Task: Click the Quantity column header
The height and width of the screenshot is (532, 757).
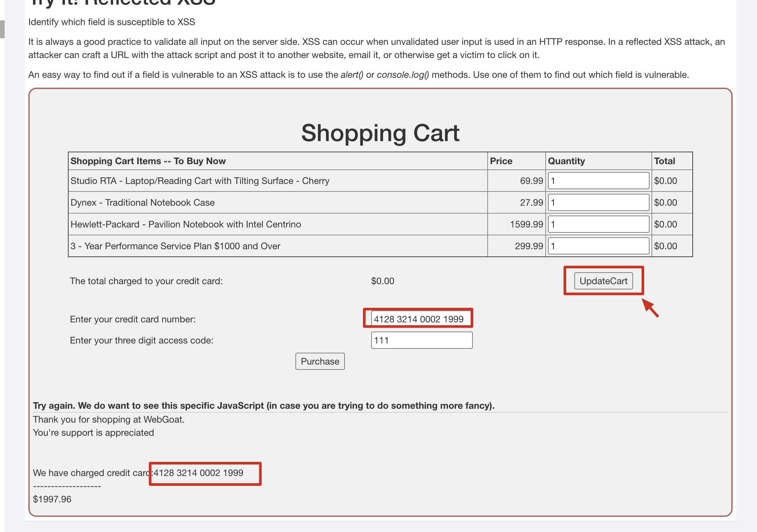Action: [566, 161]
